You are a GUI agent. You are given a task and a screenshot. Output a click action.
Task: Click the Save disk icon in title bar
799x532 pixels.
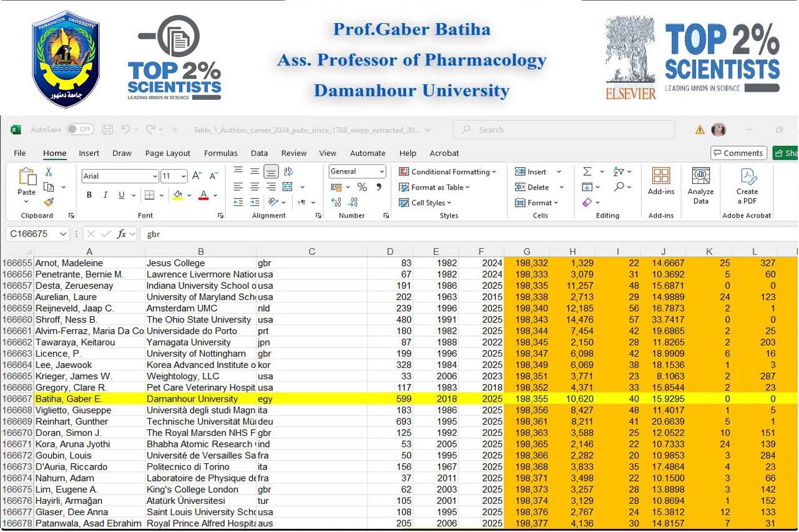click(x=107, y=130)
